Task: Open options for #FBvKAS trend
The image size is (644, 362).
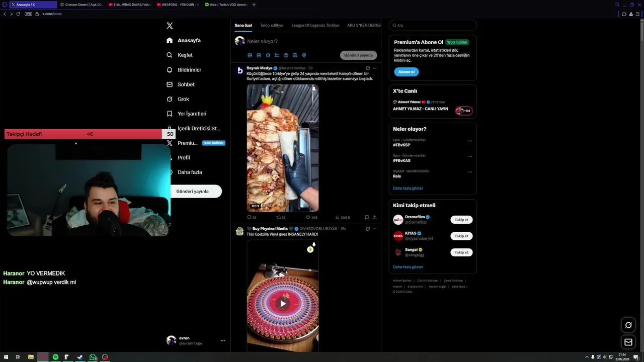Action: (470, 156)
